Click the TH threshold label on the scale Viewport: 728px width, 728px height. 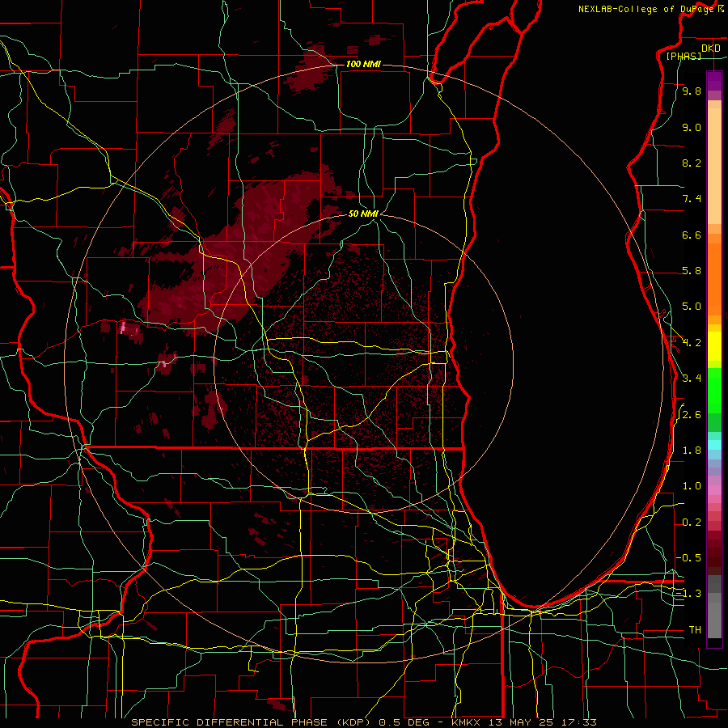click(695, 630)
